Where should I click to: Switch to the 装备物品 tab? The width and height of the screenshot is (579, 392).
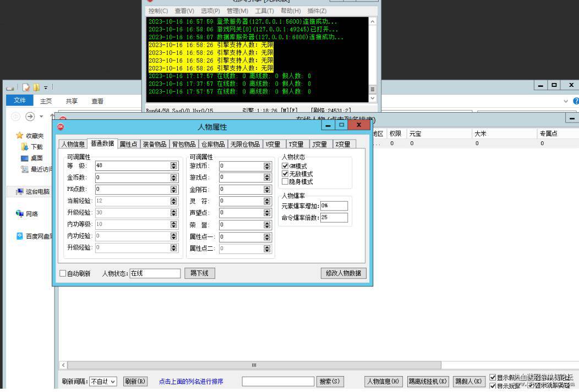(154, 144)
